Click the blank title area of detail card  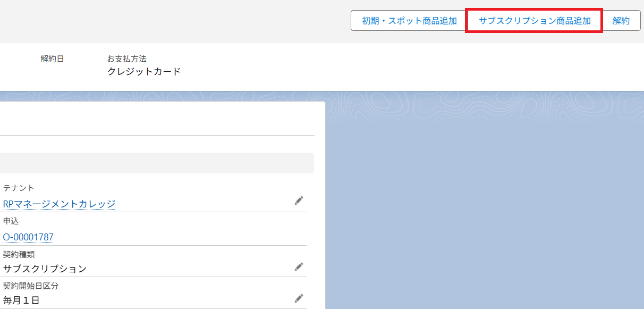point(156,120)
